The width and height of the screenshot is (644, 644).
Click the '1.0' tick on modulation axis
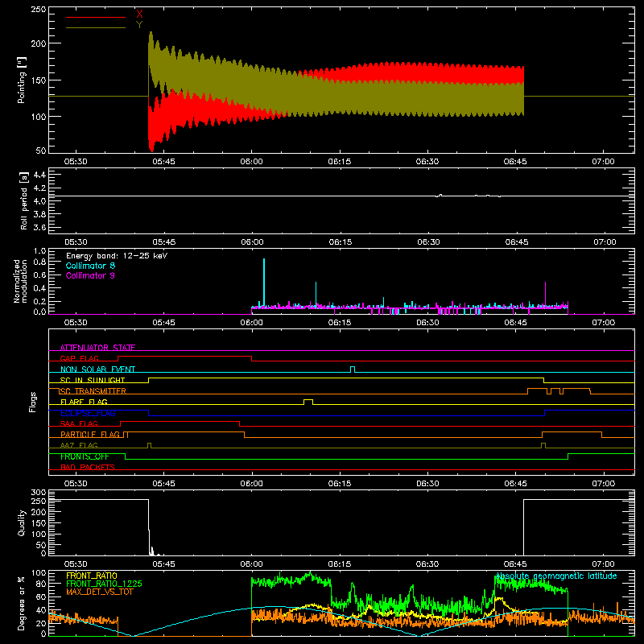[x=39, y=251]
